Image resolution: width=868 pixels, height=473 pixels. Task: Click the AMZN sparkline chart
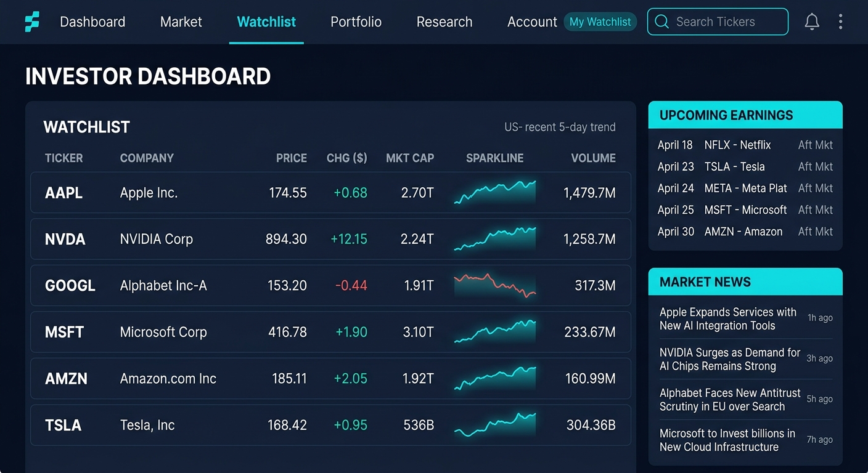click(495, 378)
